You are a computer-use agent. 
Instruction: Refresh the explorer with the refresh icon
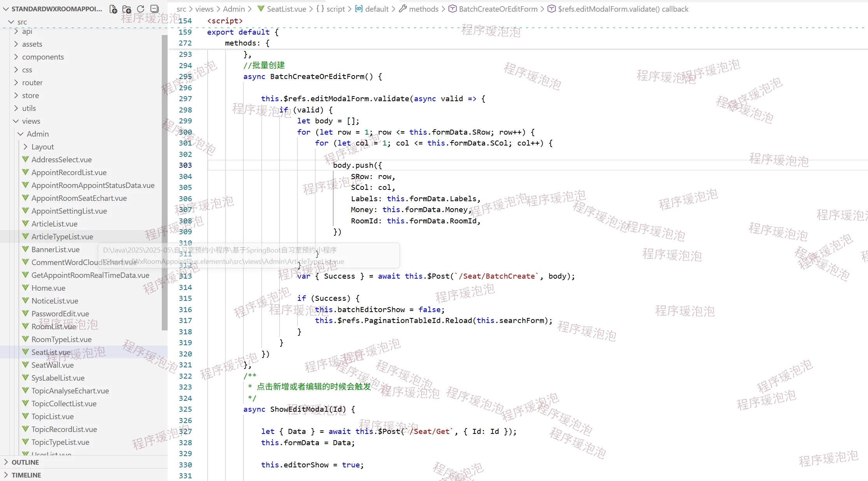141,9
